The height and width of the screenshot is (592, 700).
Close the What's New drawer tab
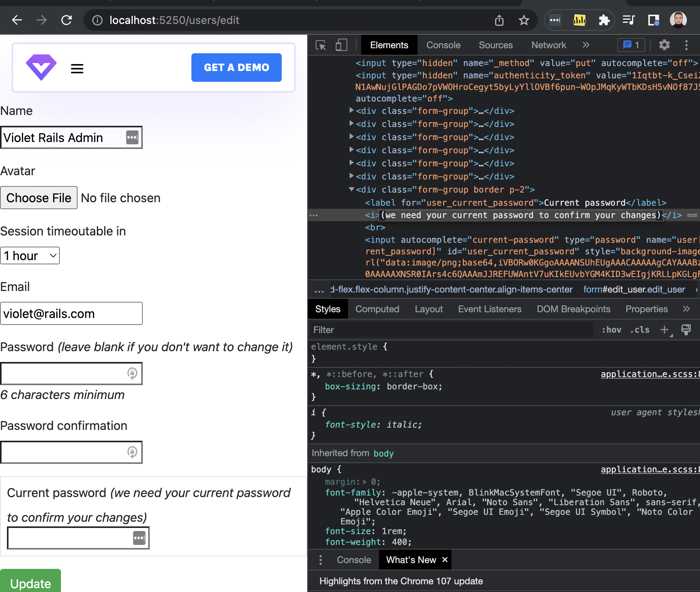pyautogui.click(x=445, y=560)
